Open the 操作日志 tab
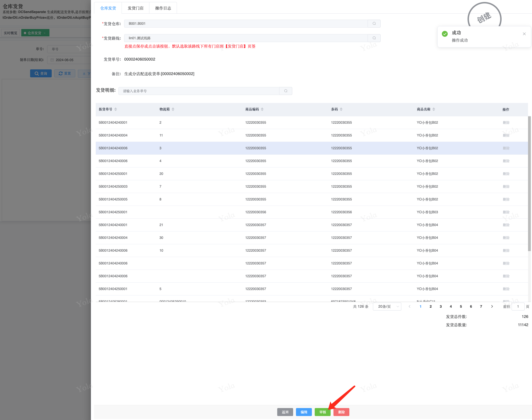Viewport: 532px width, 420px height. coord(163,8)
